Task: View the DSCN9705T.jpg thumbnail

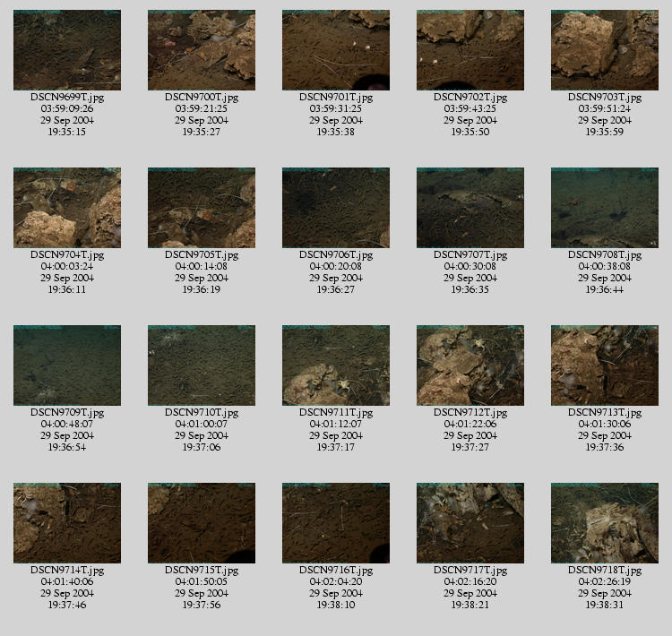Action: tap(202, 208)
